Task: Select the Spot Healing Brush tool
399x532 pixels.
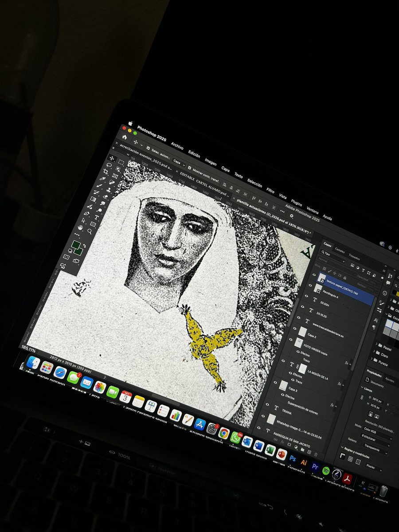Action: [112, 182]
